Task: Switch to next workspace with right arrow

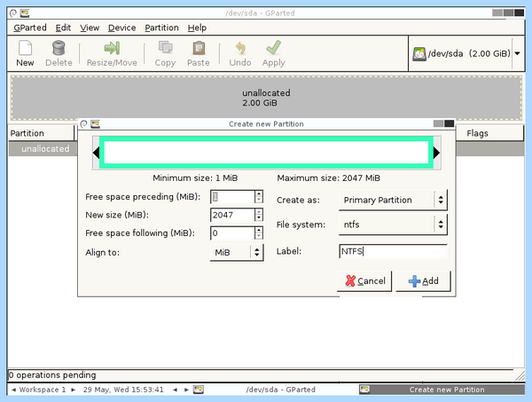Action: coord(73,390)
